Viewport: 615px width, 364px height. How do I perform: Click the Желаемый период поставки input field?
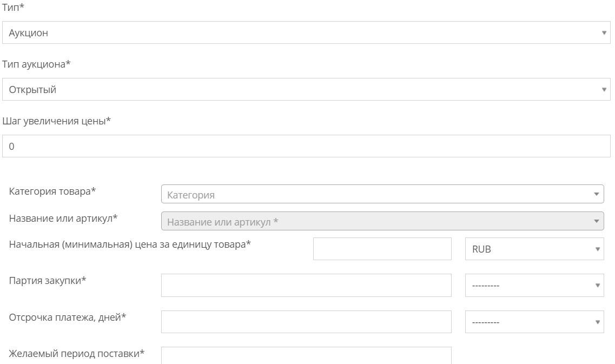pos(306,355)
